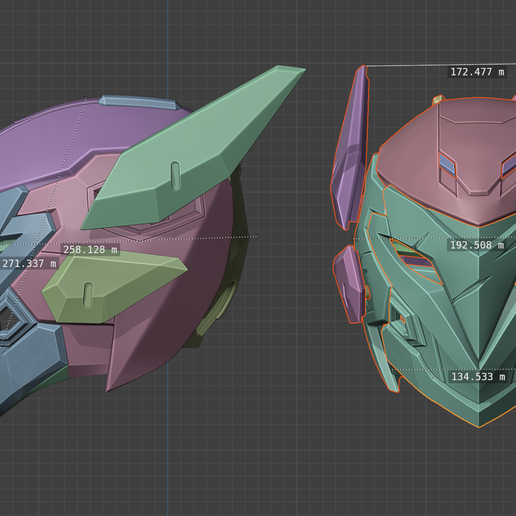Click the slot on the yellow-green fin
Screen dimensions: 516x516
tap(88, 295)
